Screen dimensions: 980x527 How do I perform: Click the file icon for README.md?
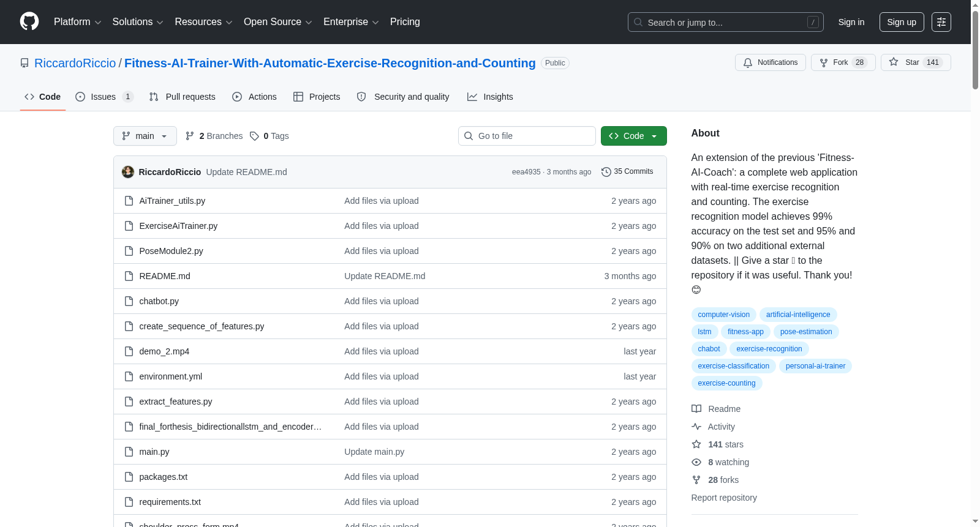(129, 276)
